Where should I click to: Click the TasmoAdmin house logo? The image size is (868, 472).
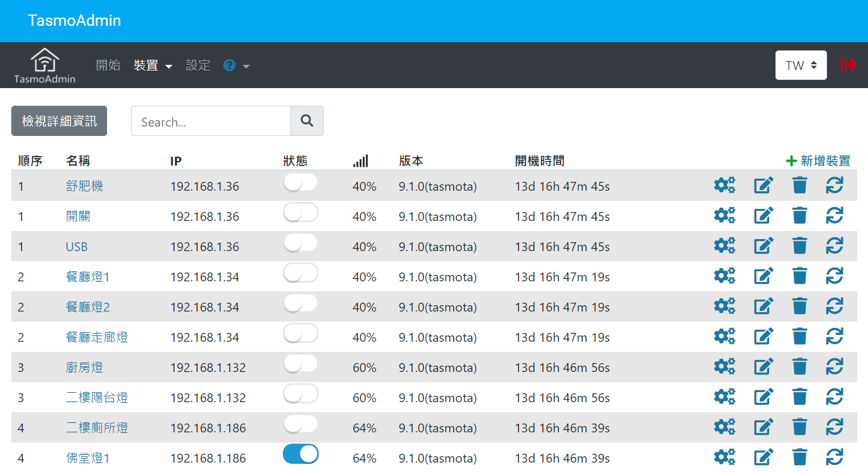(45, 65)
